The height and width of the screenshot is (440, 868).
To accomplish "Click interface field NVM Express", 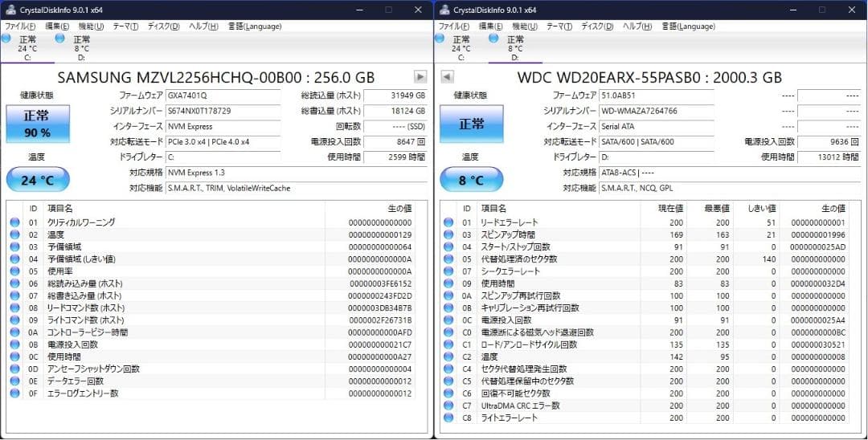I will (x=223, y=126).
